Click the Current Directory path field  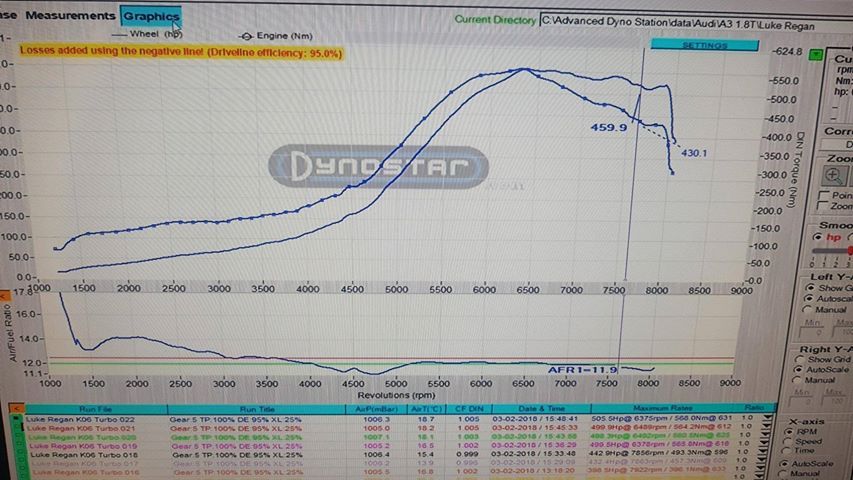[696, 23]
